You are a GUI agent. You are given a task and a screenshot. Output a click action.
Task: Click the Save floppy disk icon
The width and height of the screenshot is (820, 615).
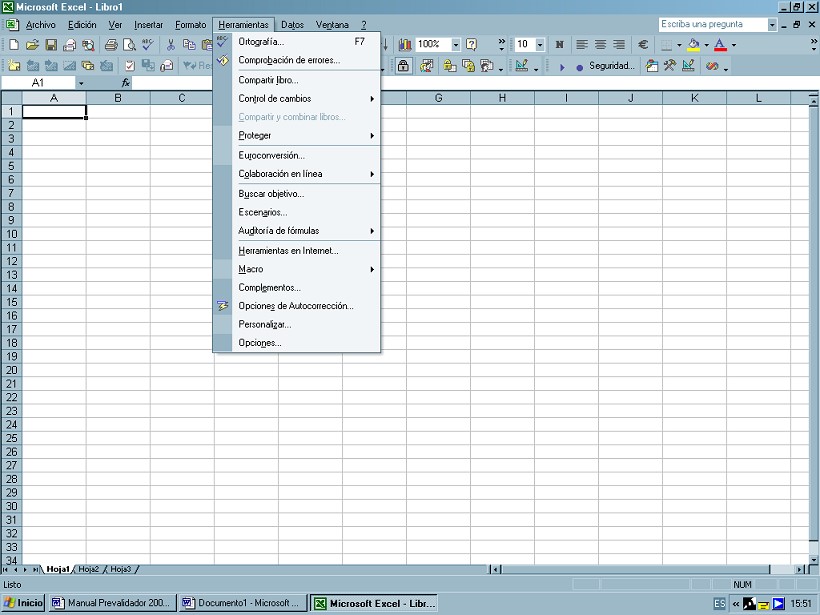[51, 45]
